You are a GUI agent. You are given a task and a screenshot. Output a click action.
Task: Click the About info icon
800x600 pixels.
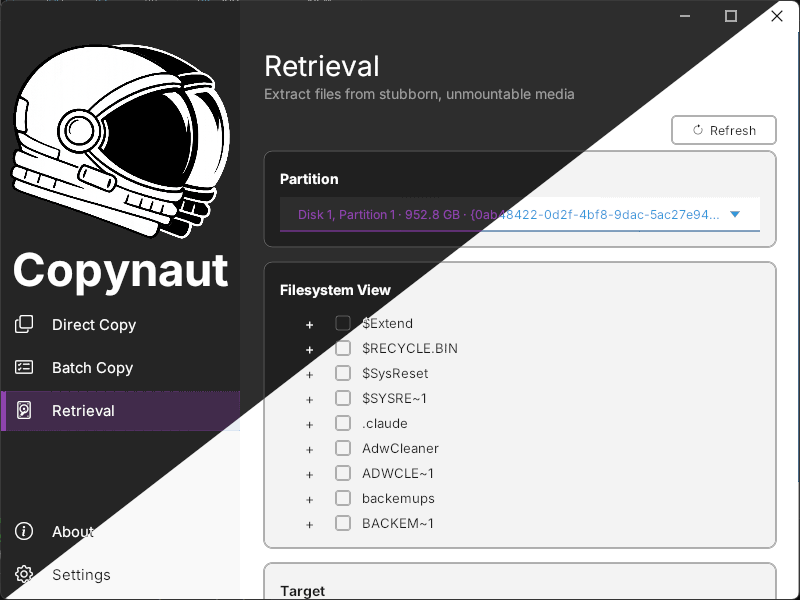[23, 531]
